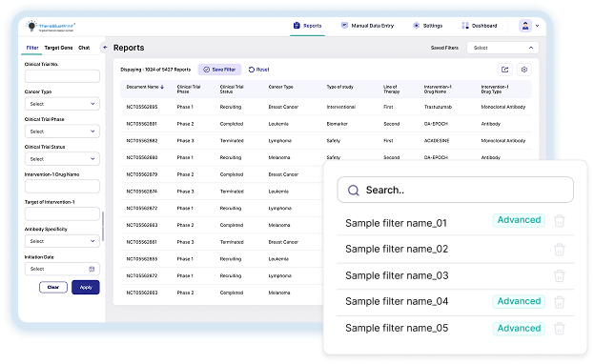Click the user profile avatar icon

point(525,26)
